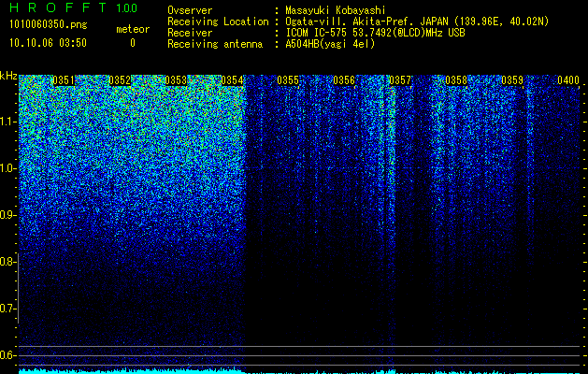Image resolution: width=588 pixels, height=374 pixels.
Task: Click the 0351 time marker
Action: (64, 80)
